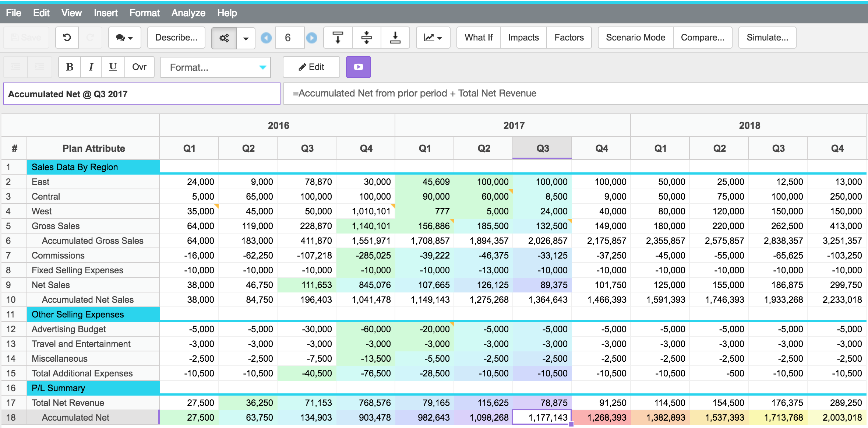Image resolution: width=868 pixels, height=428 pixels.
Task: Open the Analyze menu
Action: pyautogui.click(x=188, y=13)
